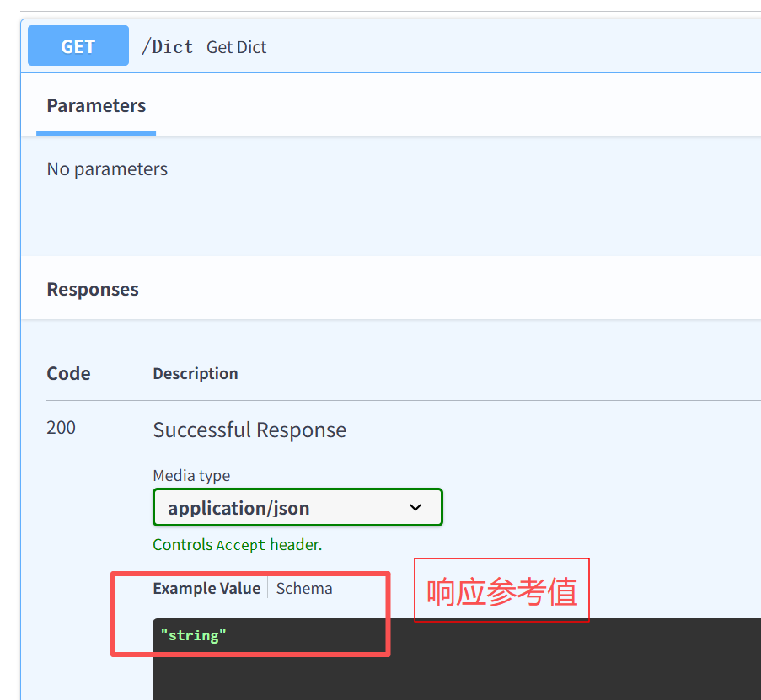Select the Get Dict operation summary

pos(236,47)
